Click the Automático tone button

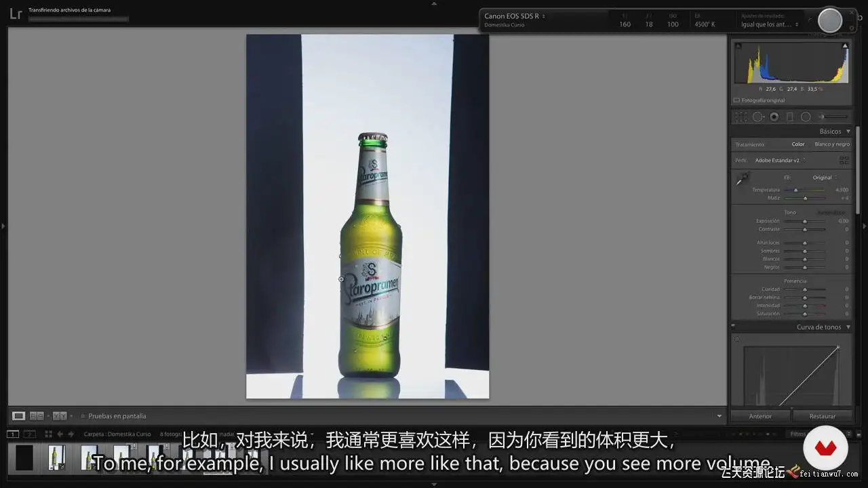(x=831, y=212)
